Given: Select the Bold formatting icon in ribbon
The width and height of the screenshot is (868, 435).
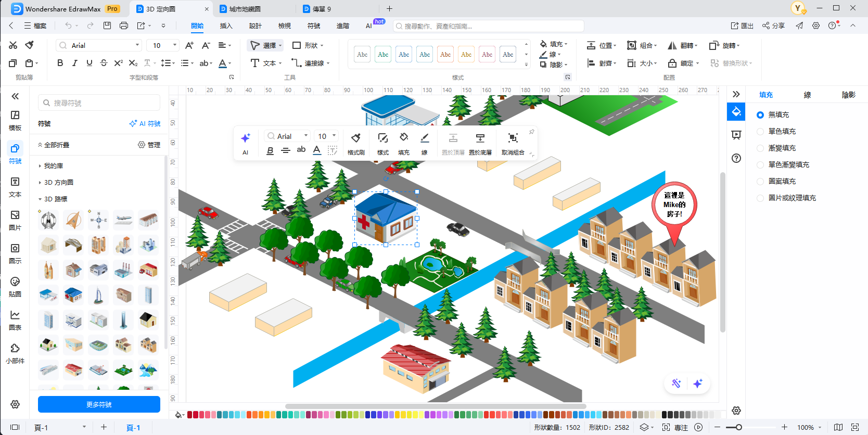Looking at the screenshot, I should 60,63.
